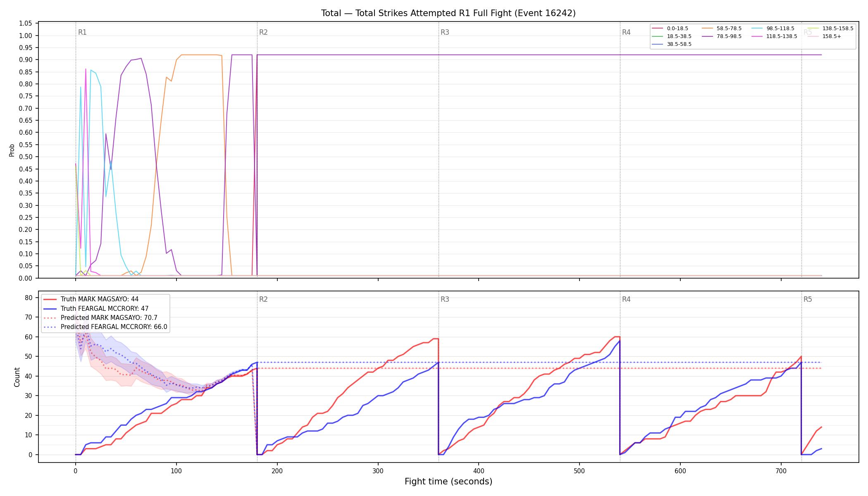Select the 118.5-138.5 legend entry
The height and width of the screenshot is (496, 868).
(x=774, y=36)
